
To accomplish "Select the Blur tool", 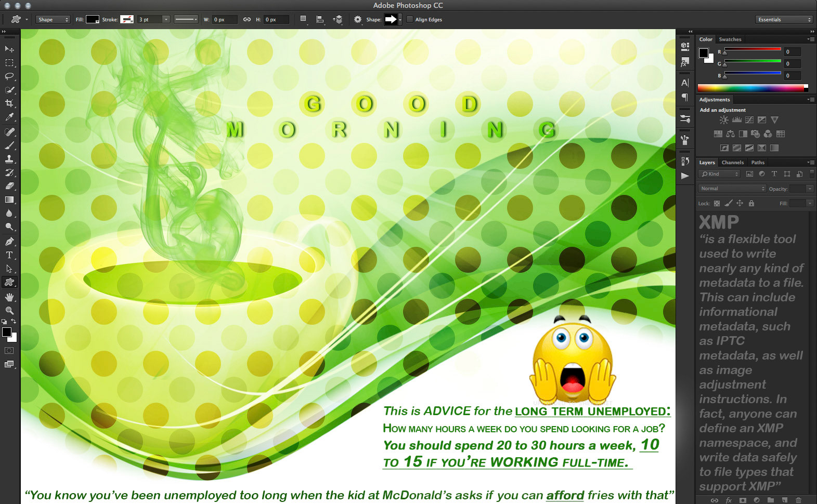I will tap(9, 213).
